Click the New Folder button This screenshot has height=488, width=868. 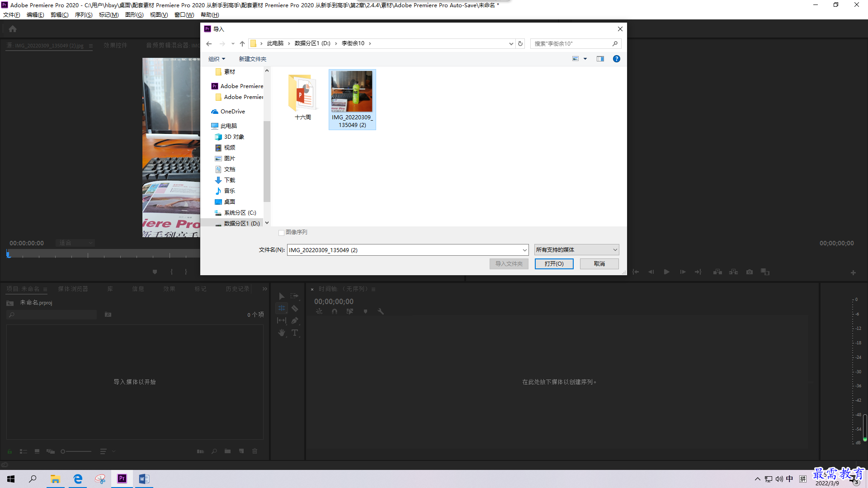[x=253, y=59]
